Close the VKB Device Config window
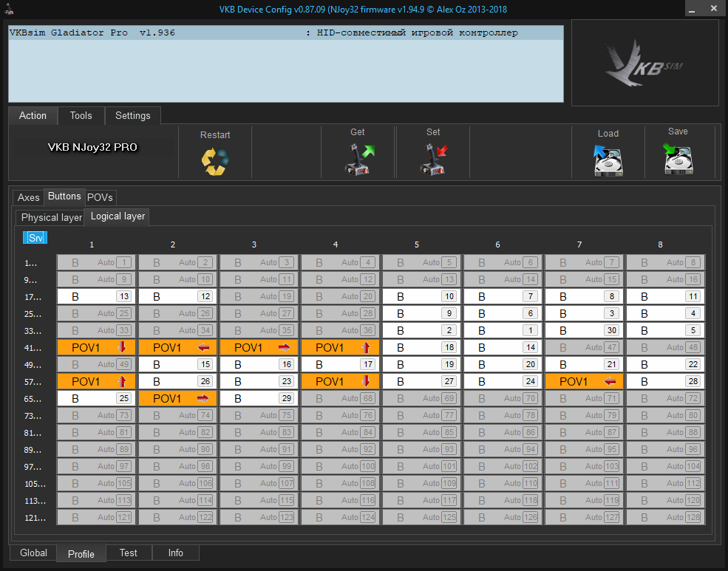 714,9
